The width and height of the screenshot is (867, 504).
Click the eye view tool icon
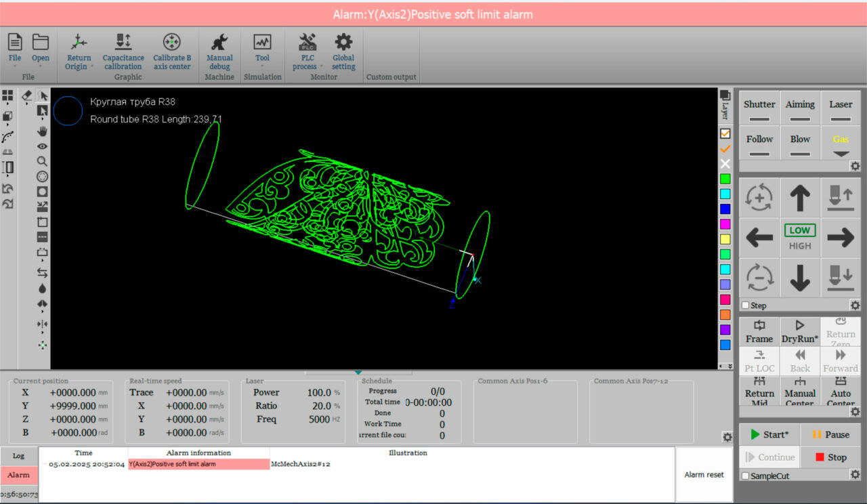pyautogui.click(x=42, y=146)
